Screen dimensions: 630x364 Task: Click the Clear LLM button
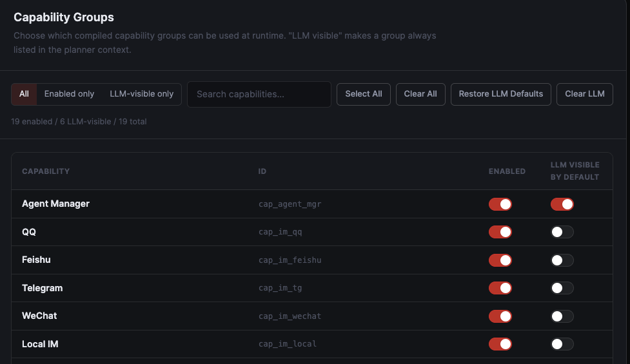click(585, 94)
